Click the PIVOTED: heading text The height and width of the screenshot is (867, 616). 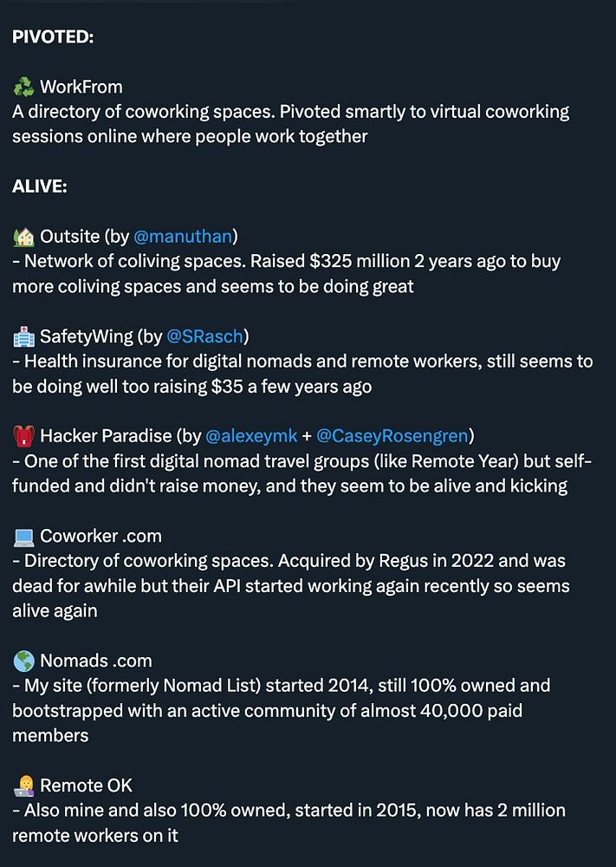(54, 37)
